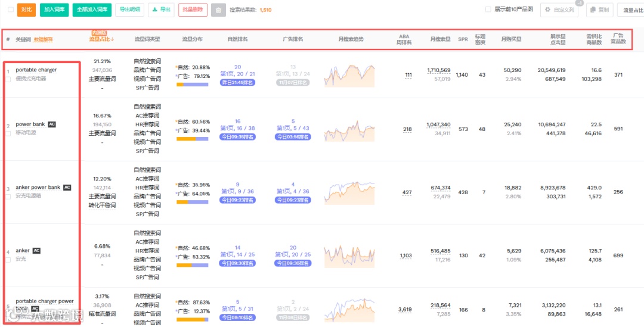644x327 pixels.
Task: Open power bank search trend chart
Action: pyautogui.click(x=349, y=130)
